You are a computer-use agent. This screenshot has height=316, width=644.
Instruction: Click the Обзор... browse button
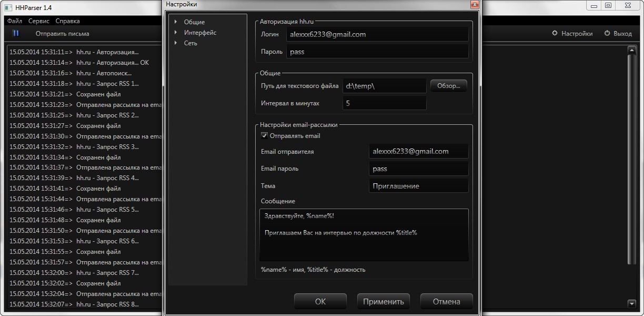coord(449,86)
